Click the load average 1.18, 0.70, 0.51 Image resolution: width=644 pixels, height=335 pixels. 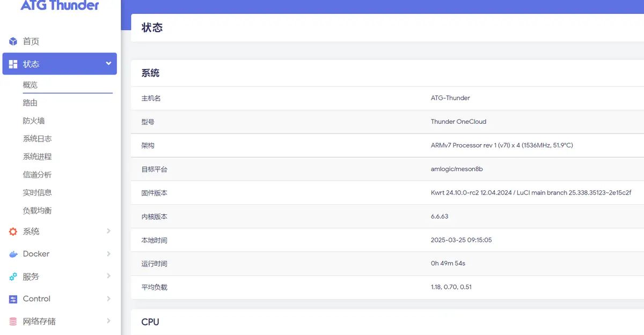tap(451, 287)
